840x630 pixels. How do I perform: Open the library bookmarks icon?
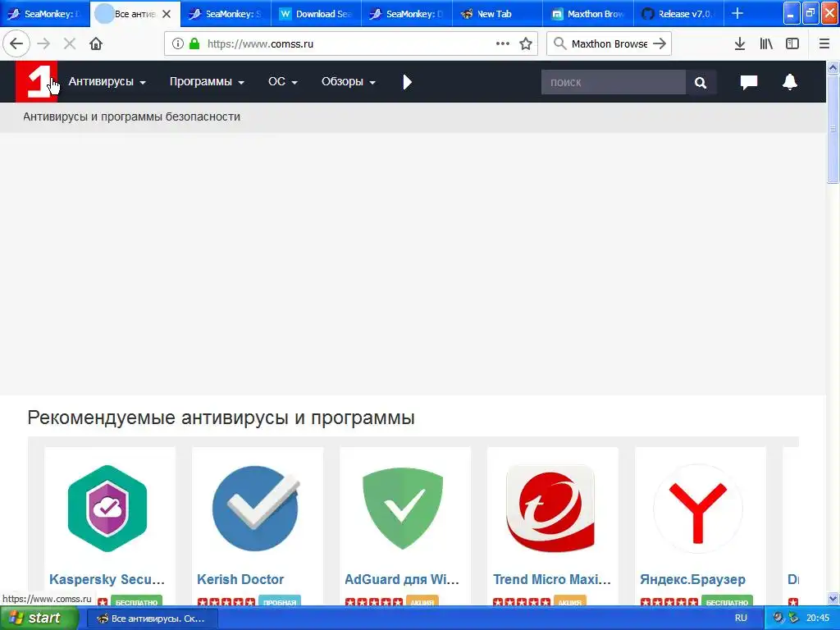pos(767,44)
